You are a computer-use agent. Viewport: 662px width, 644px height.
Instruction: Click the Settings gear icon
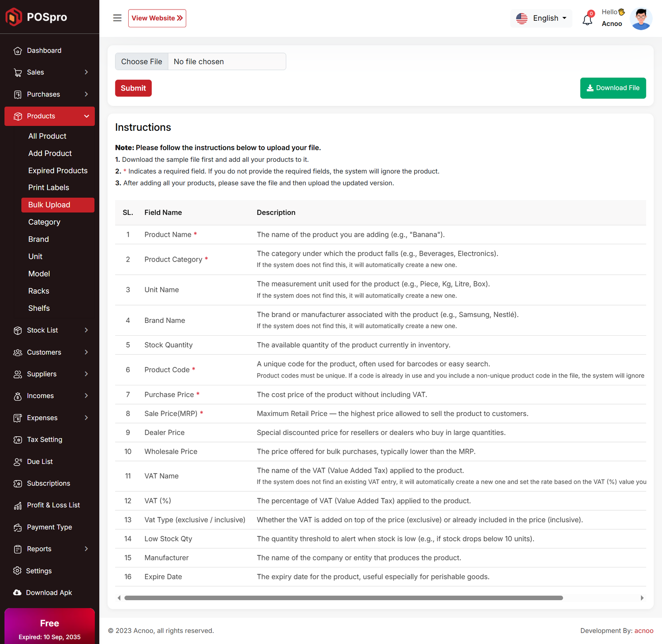(17, 571)
